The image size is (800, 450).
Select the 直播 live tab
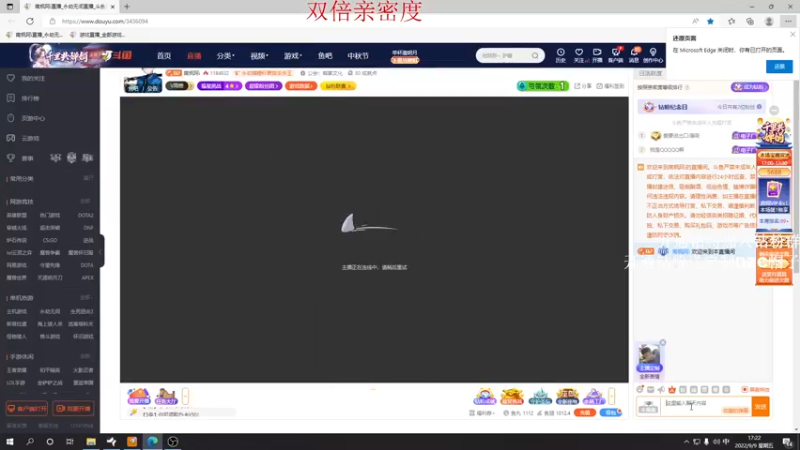194,56
